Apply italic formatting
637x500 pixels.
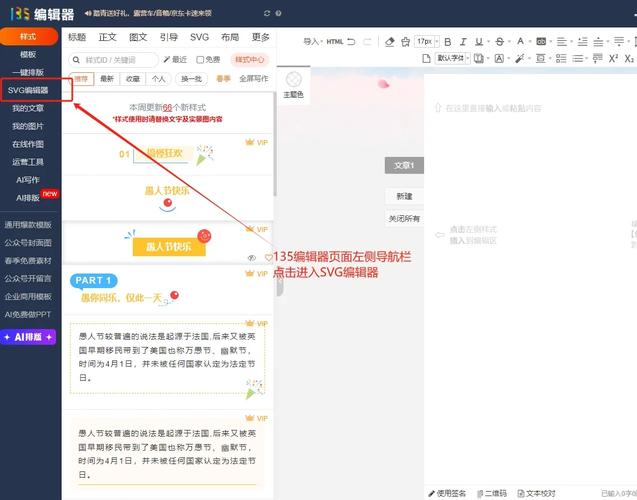[463, 42]
